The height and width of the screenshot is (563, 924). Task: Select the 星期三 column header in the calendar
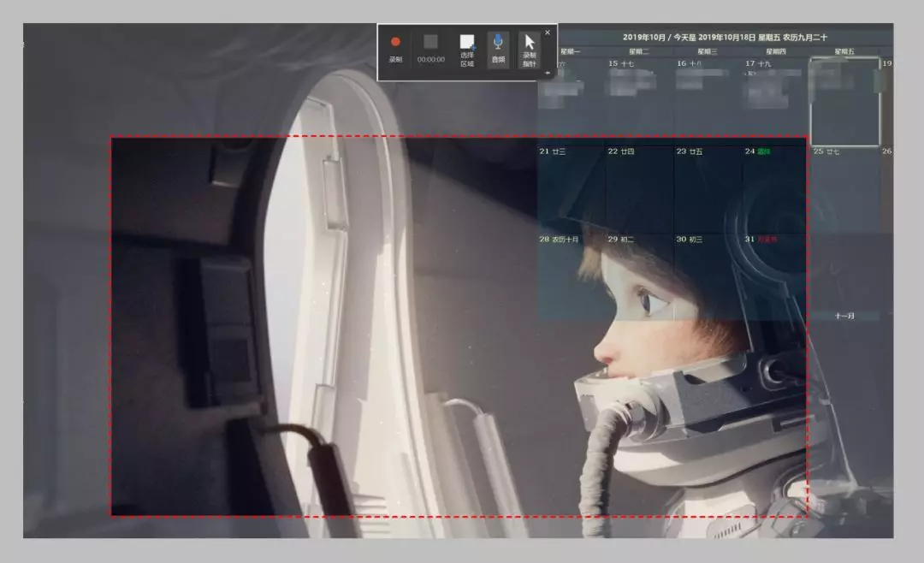click(708, 52)
